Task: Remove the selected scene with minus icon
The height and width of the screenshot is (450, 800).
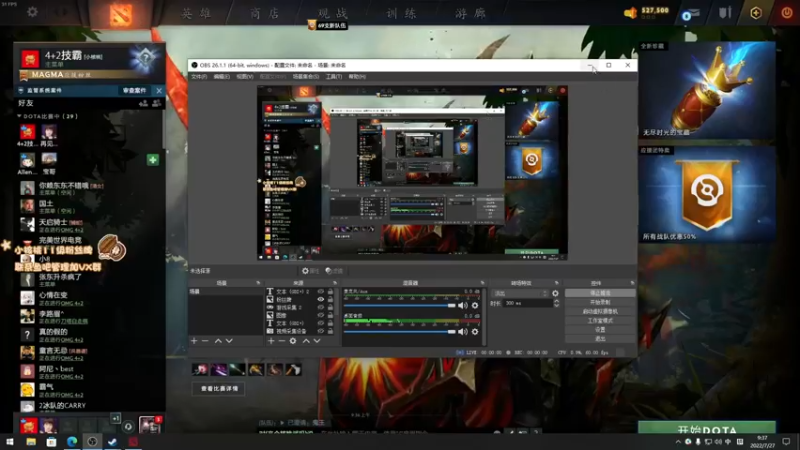Action: point(205,341)
